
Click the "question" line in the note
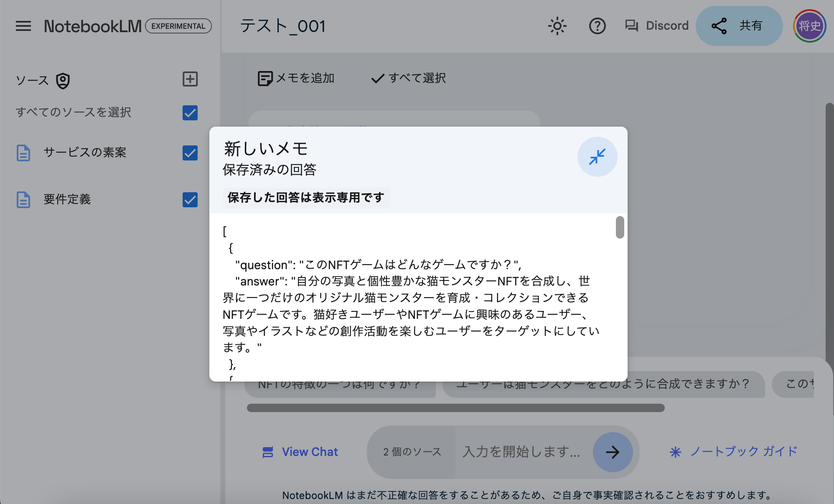click(378, 265)
